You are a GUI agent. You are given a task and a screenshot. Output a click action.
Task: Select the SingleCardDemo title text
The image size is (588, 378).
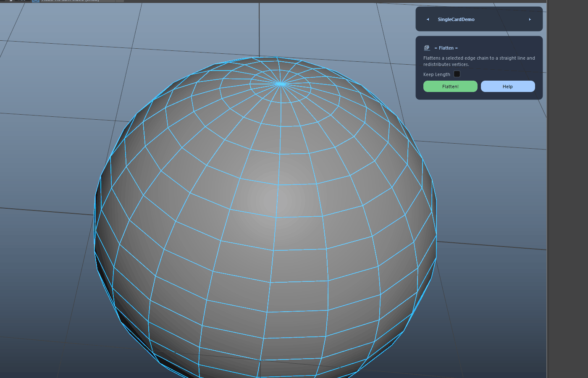pyautogui.click(x=456, y=19)
